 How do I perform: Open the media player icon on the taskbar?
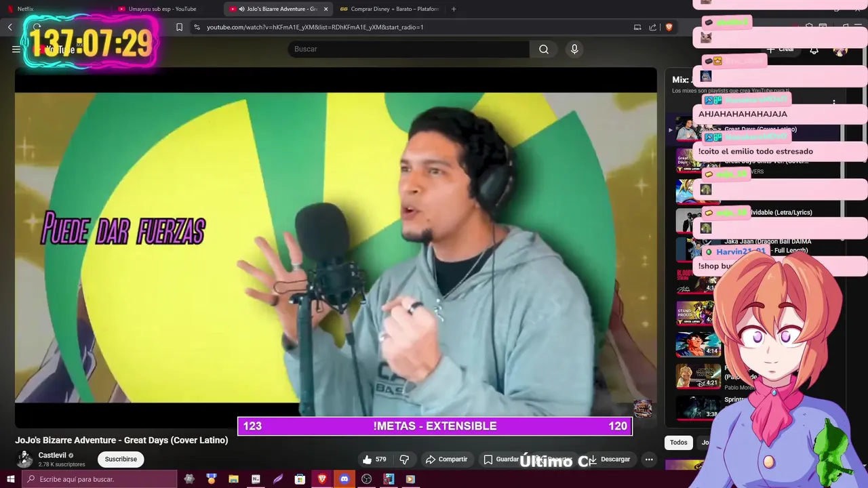pyautogui.click(x=410, y=479)
